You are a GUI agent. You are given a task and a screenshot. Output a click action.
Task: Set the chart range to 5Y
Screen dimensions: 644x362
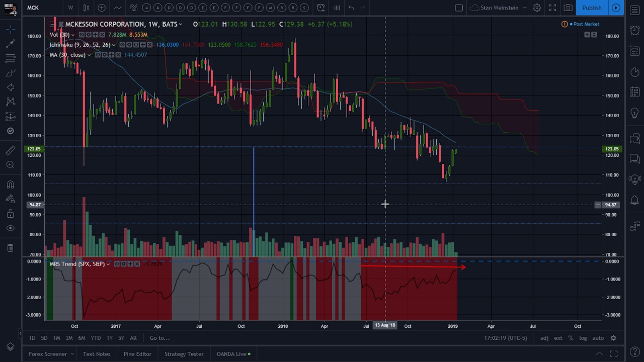121,338
